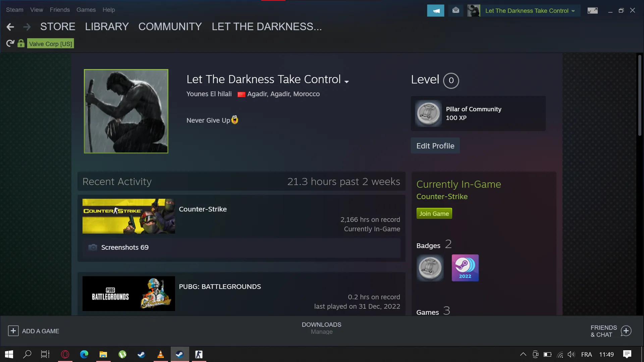
Task: Click the small avatar in title bar
Action: 474,11
